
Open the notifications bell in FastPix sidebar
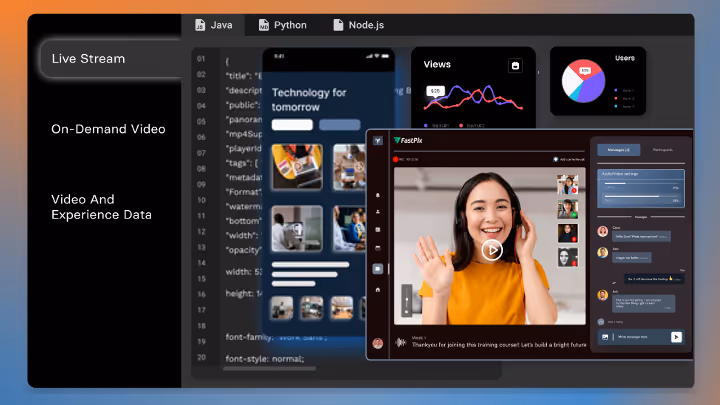pos(378,195)
